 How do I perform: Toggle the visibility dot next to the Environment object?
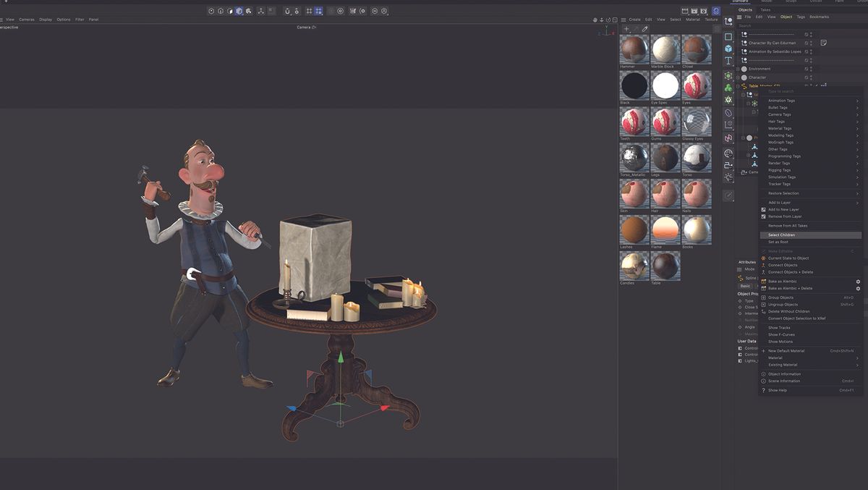click(811, 69)
